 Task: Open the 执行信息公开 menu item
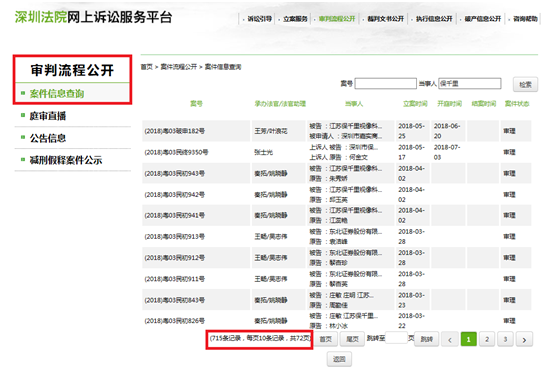point(434,19)
